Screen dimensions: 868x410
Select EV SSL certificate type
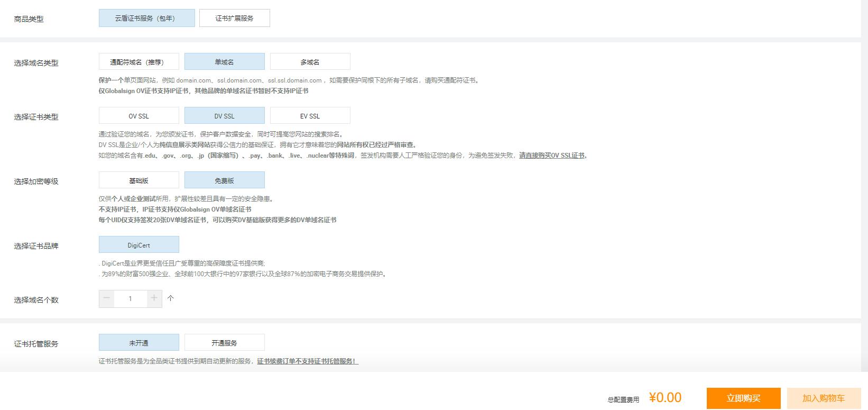[310, 116]
